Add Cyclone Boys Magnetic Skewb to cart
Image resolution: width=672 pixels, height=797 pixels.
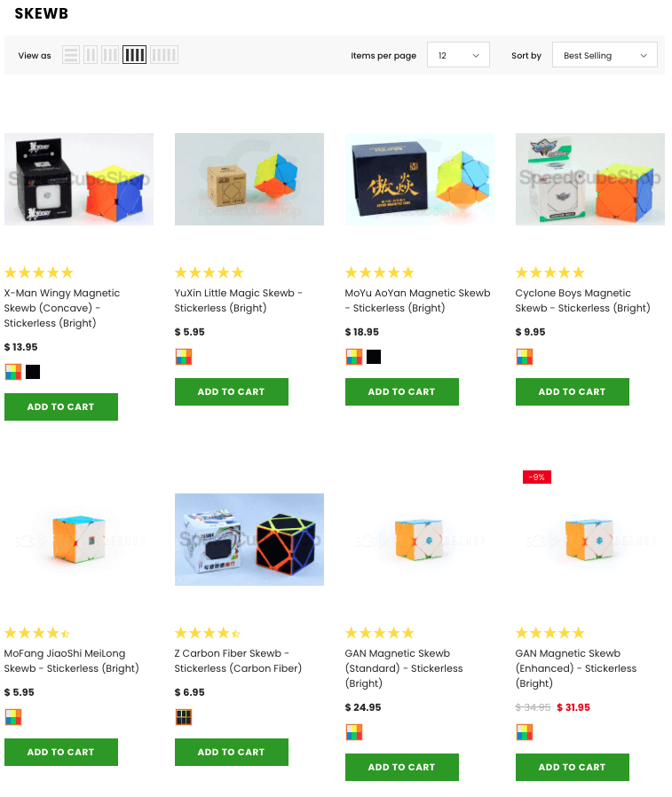pyautogui.click(x=572, y=392)
